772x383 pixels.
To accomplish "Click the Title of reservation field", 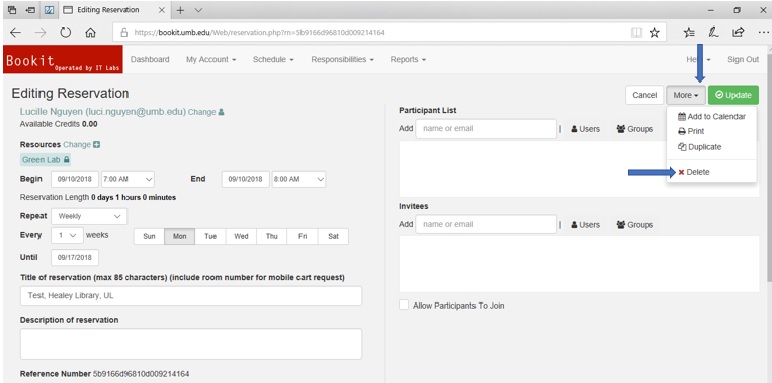I will pyautogui.click(x=191, y=296).
